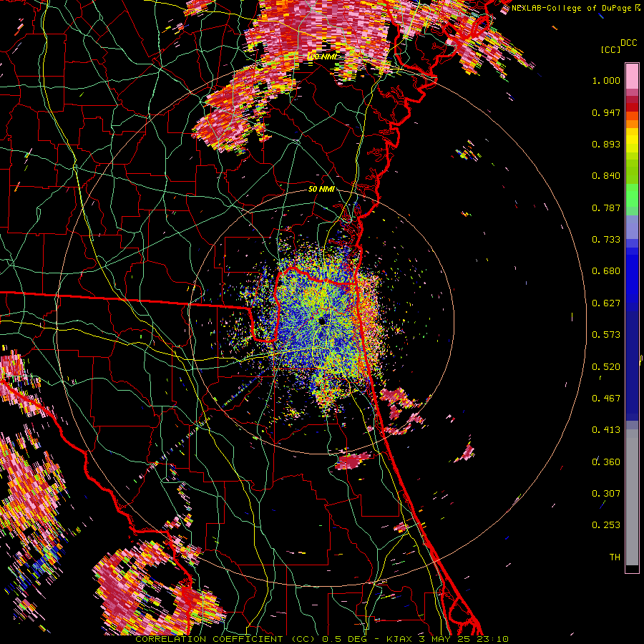644x644 pixels.
Task: Select the 0.840 legend value
Action: point(606,176)
